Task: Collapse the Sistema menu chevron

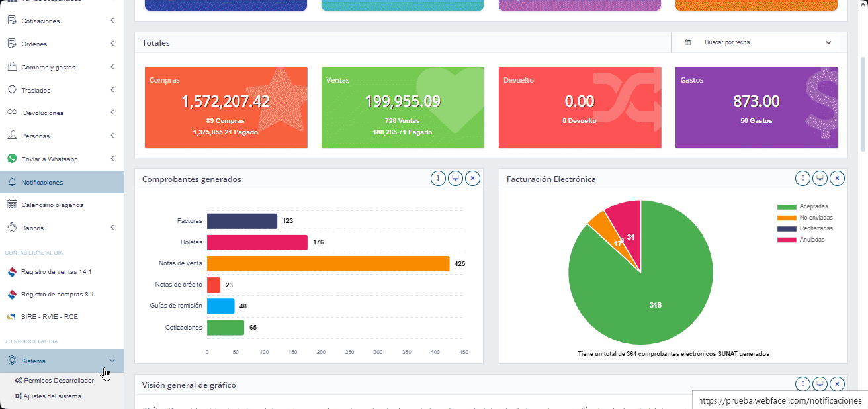Action: [112, 361]
